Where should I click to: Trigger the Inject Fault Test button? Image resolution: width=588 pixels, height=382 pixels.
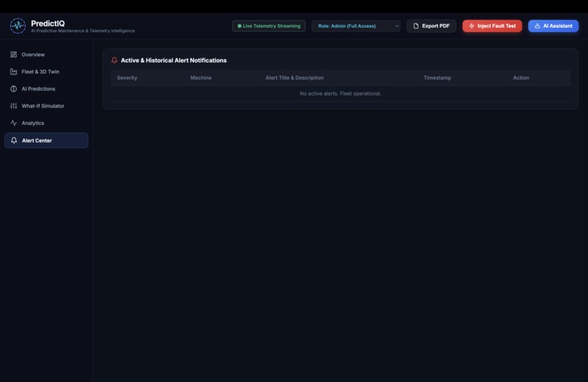click(x=492, y=26)
